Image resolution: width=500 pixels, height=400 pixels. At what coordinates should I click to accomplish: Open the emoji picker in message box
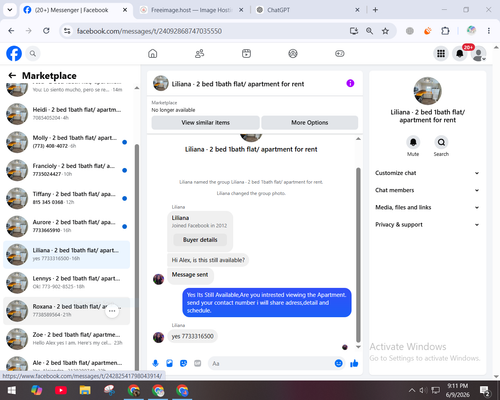click(x=338, y=363)
